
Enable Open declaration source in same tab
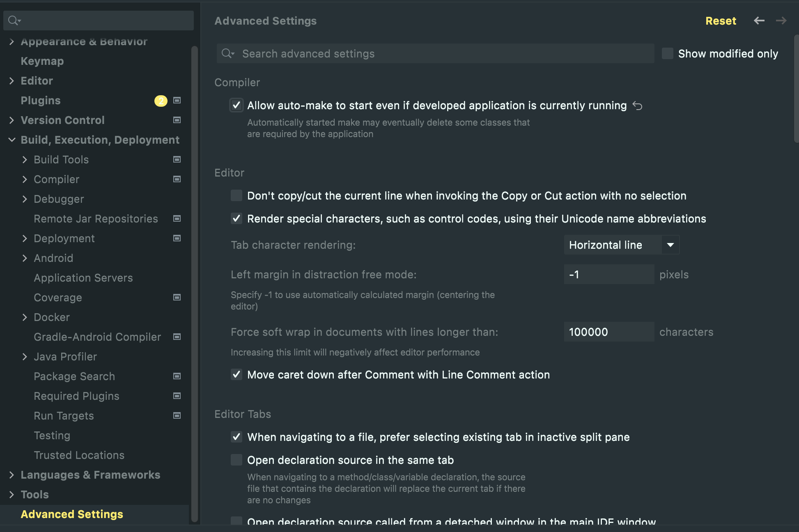point(236,460)
